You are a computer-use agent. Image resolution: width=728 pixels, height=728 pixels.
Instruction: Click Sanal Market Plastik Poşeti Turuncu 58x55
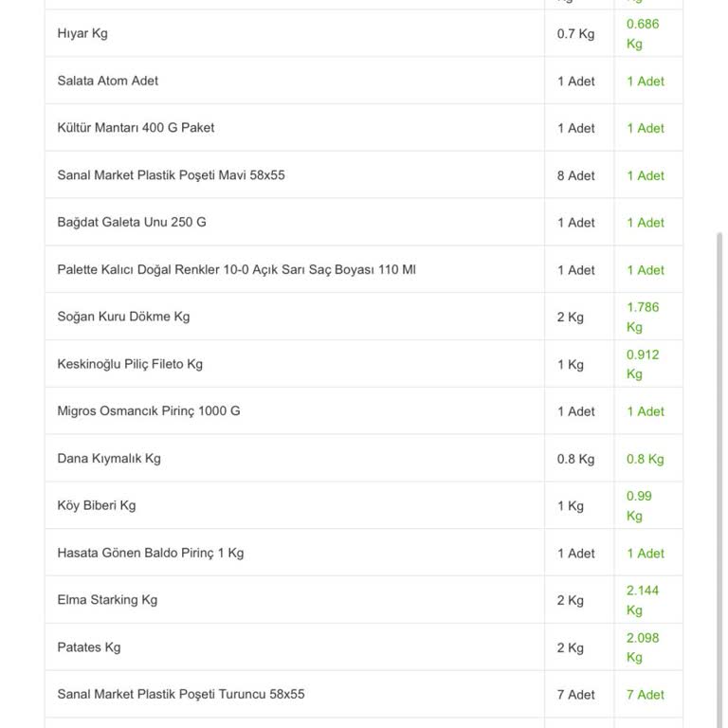pyautogui.click(x=181, y=695)
